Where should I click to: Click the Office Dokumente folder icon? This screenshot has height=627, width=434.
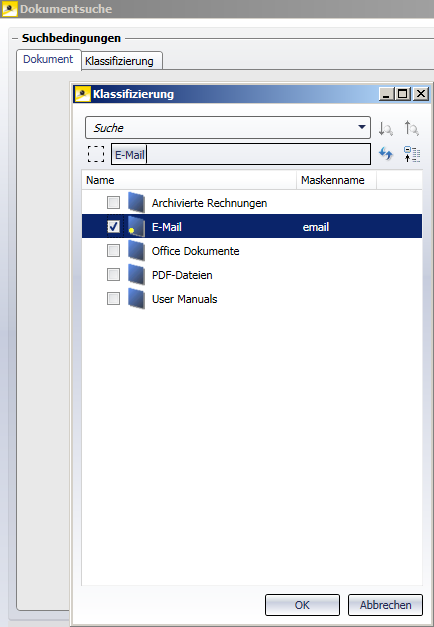(x=136, y=250)
